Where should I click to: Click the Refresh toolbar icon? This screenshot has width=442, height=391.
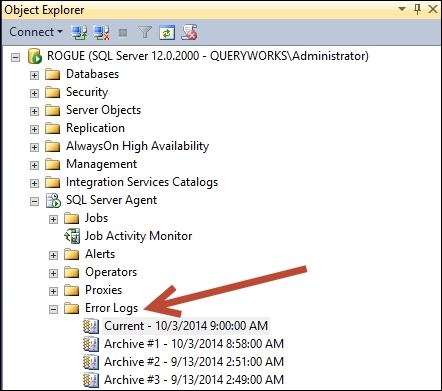167,32
